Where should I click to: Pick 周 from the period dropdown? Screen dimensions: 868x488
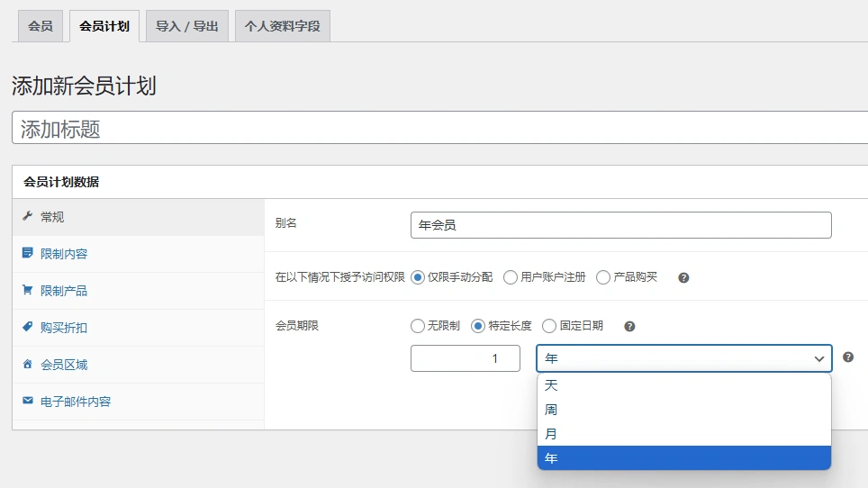684,410
